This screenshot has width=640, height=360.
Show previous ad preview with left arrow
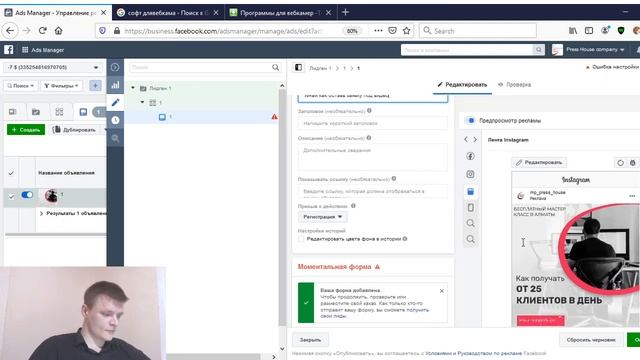(466, 140)
